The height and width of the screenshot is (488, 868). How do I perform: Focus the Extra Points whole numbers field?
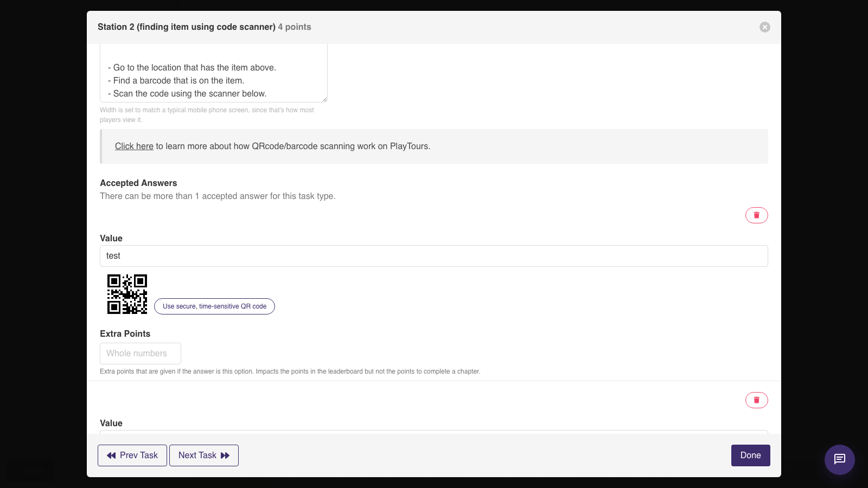pos(140,354)
